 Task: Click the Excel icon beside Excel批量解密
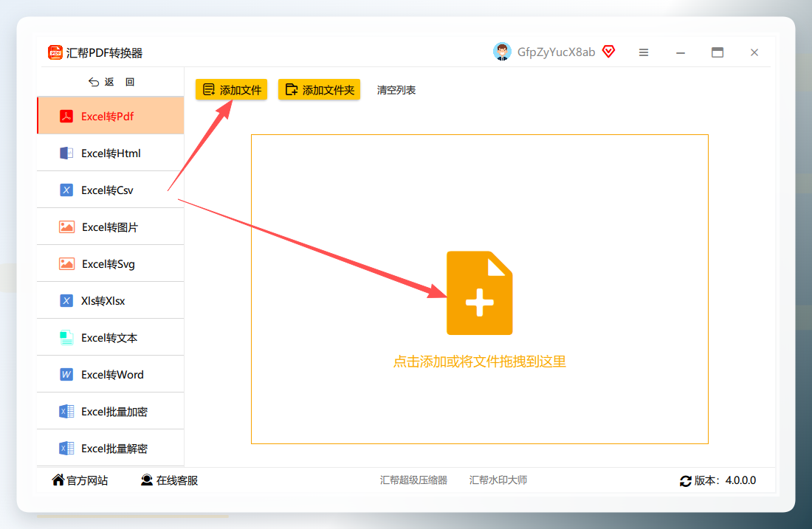click(x=66, y=449)
